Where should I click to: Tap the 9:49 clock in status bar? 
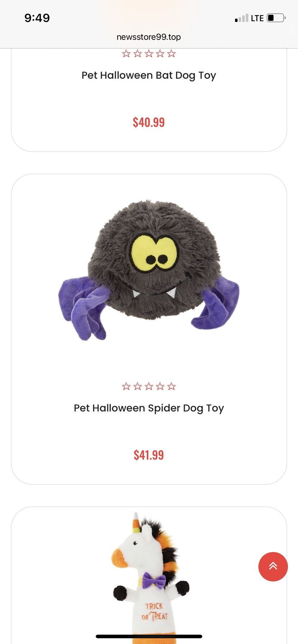tap(37, 18)
